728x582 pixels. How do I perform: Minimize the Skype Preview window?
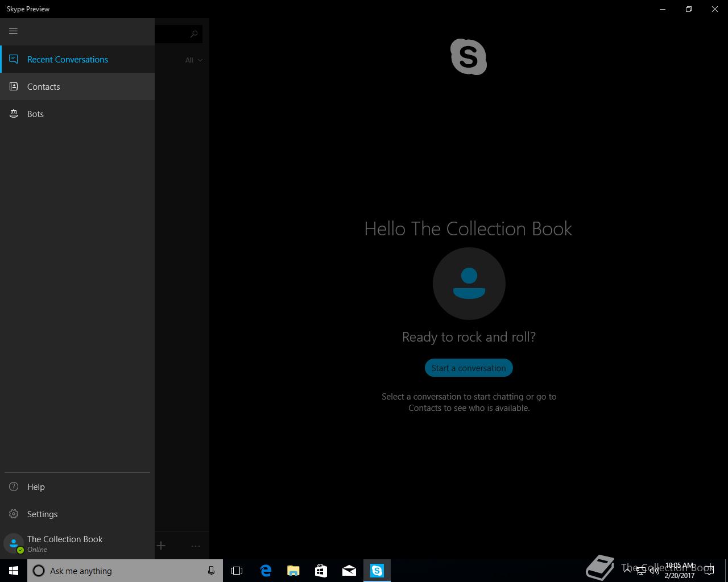[663, 9]
